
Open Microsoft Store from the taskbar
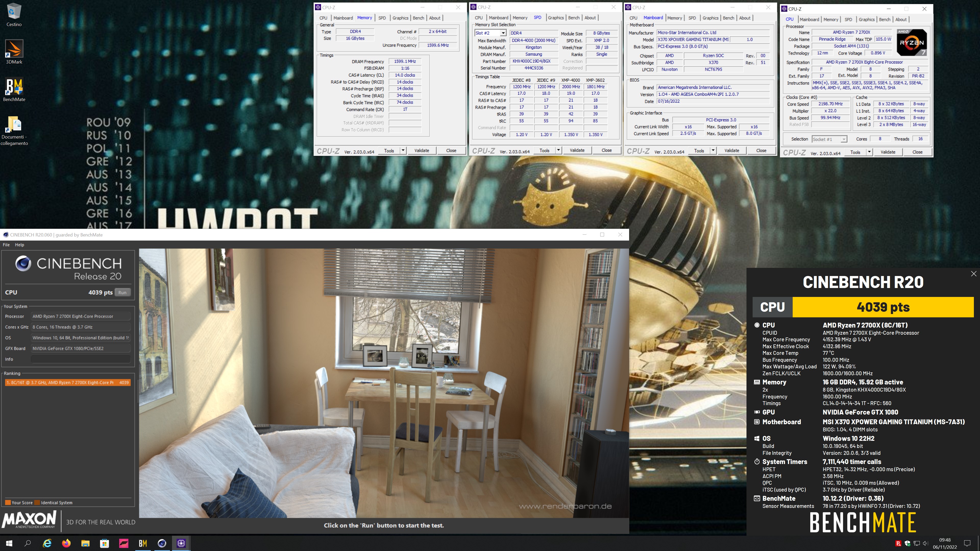(x=104, y=543)
